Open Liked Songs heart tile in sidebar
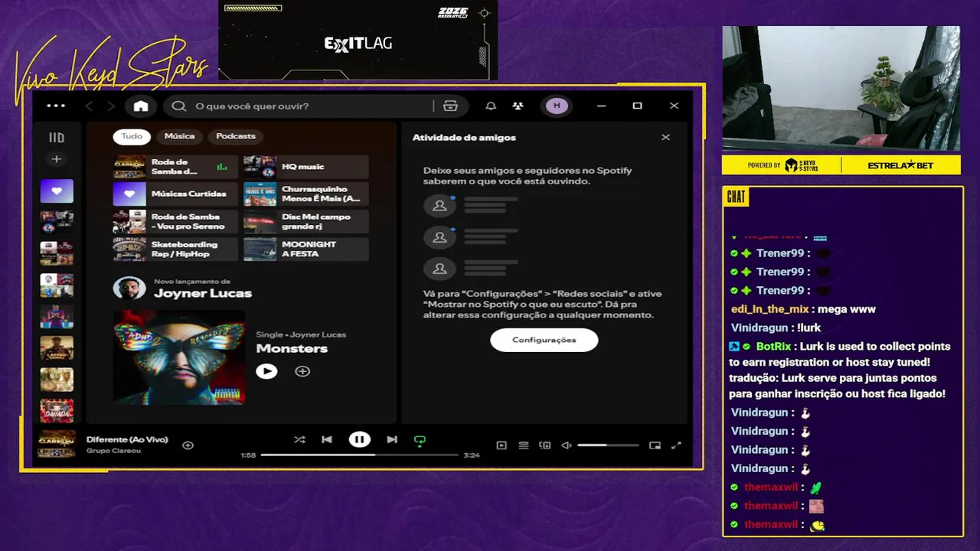The image size is (980, 551). [57, 191]
